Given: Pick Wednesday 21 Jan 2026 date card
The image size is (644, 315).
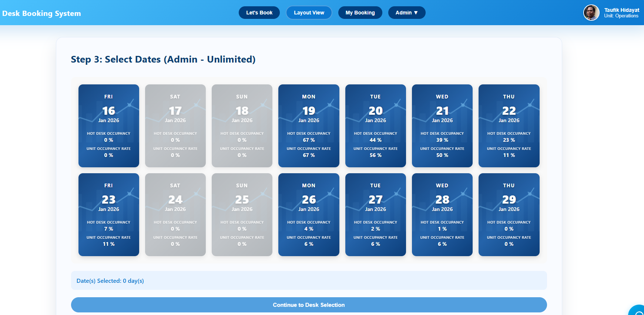Looking at the screenshot, I should point(442,125).
